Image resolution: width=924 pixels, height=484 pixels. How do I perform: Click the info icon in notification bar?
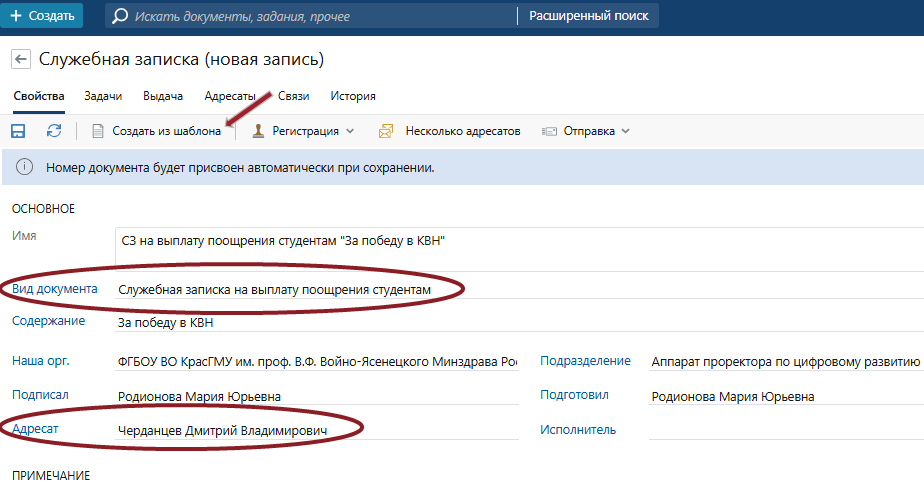[x=24, y=167]
